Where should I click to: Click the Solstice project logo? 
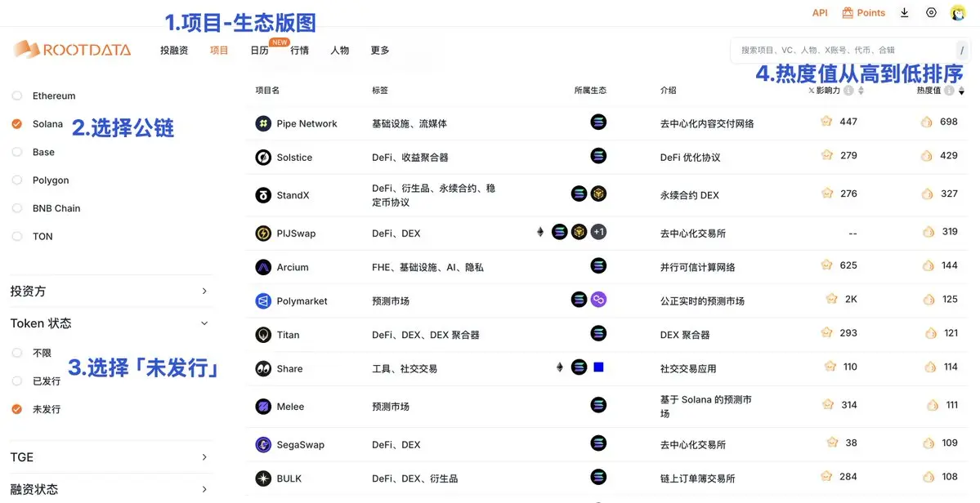[x=263, y=158]
